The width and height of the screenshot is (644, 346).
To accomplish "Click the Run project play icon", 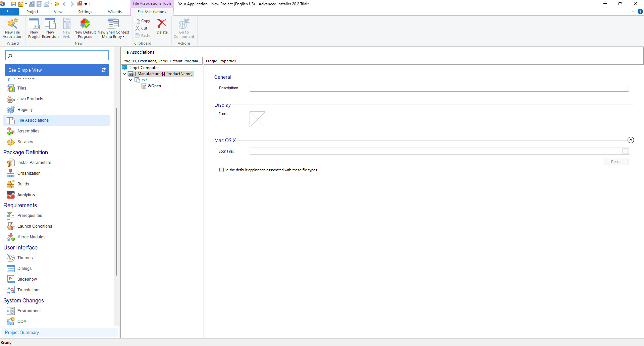I will (57, 4).
